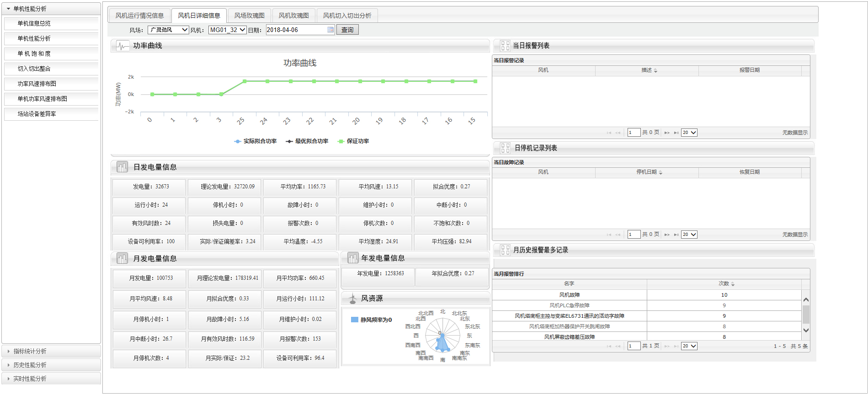Screen dimensions: 868x395
Task: Go to next page in 当日故障记录 pager
Action: pos(667,235)
